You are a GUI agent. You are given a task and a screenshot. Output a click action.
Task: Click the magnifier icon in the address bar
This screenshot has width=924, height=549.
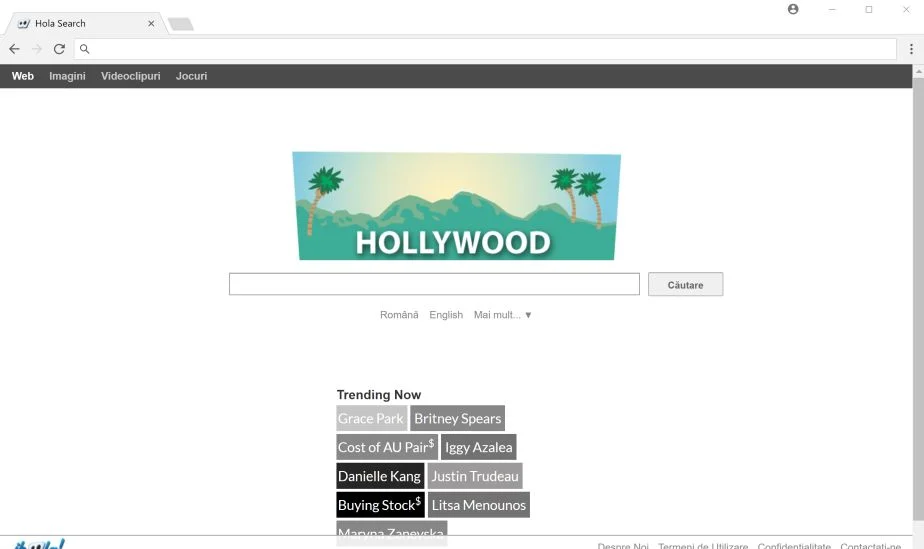pos(84,49)
